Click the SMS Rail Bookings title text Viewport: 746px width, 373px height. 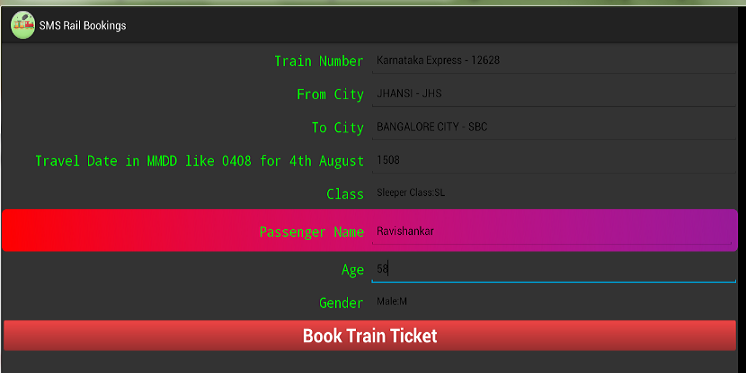83,25
